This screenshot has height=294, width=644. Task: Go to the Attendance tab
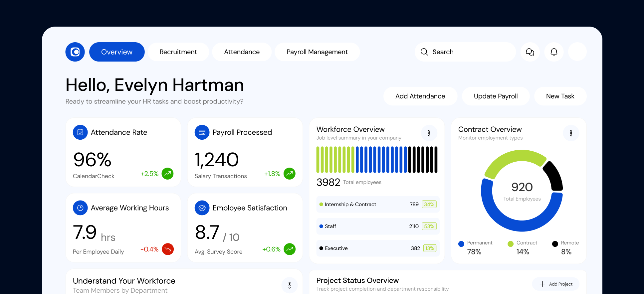click(242, 52)
